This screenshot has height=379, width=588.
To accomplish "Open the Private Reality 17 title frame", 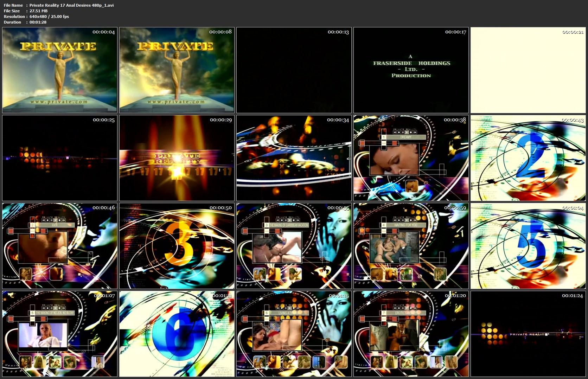I will pos(177,158).
